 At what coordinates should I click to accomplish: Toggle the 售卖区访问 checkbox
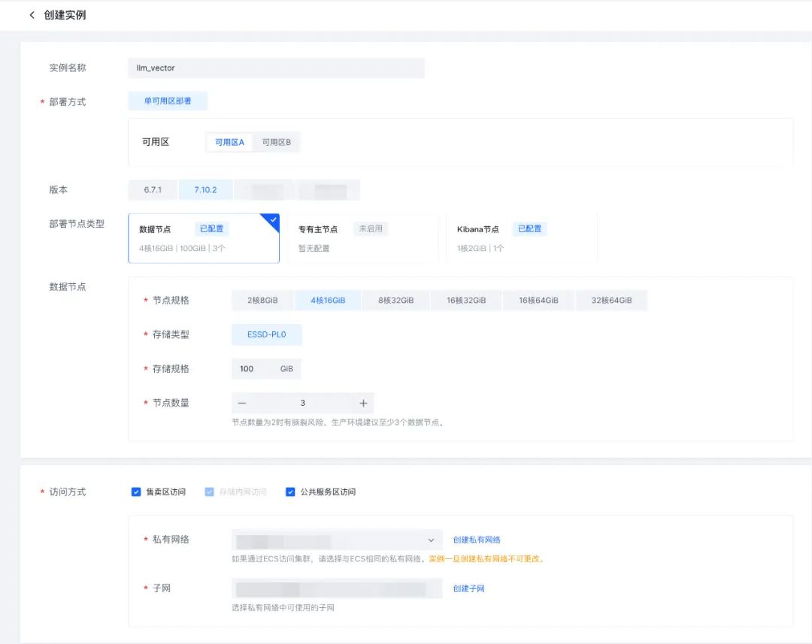pos(136,492)
